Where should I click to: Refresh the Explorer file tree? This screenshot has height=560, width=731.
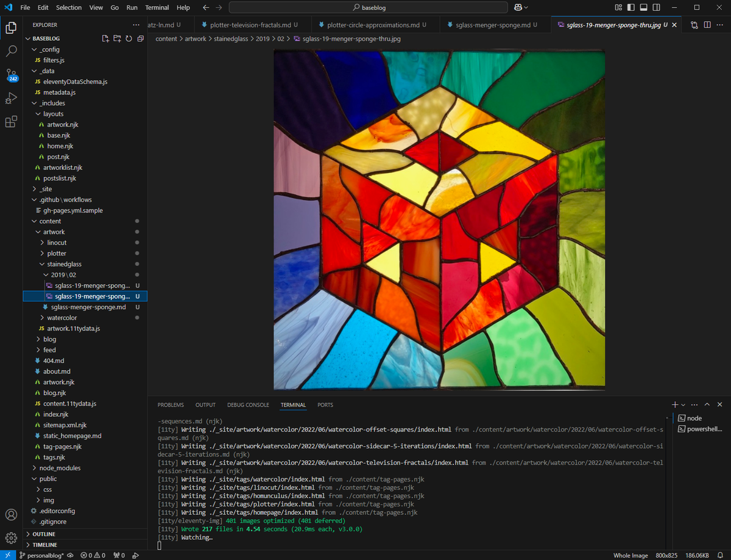(x=128, y=38)
